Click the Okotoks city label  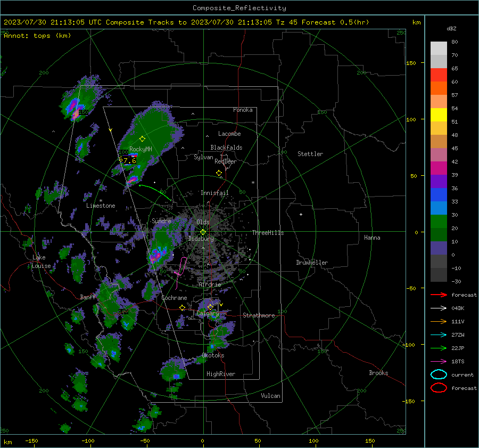click(213, 356)
